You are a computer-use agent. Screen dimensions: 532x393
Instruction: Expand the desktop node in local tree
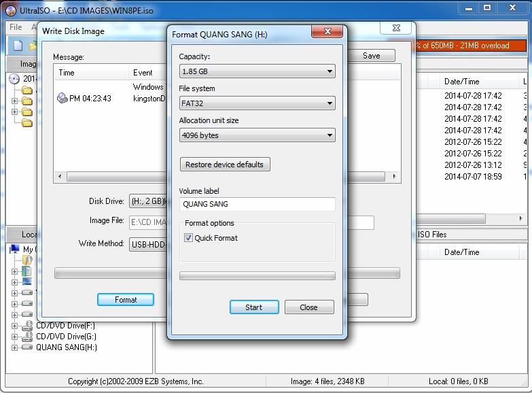[14, 282]
